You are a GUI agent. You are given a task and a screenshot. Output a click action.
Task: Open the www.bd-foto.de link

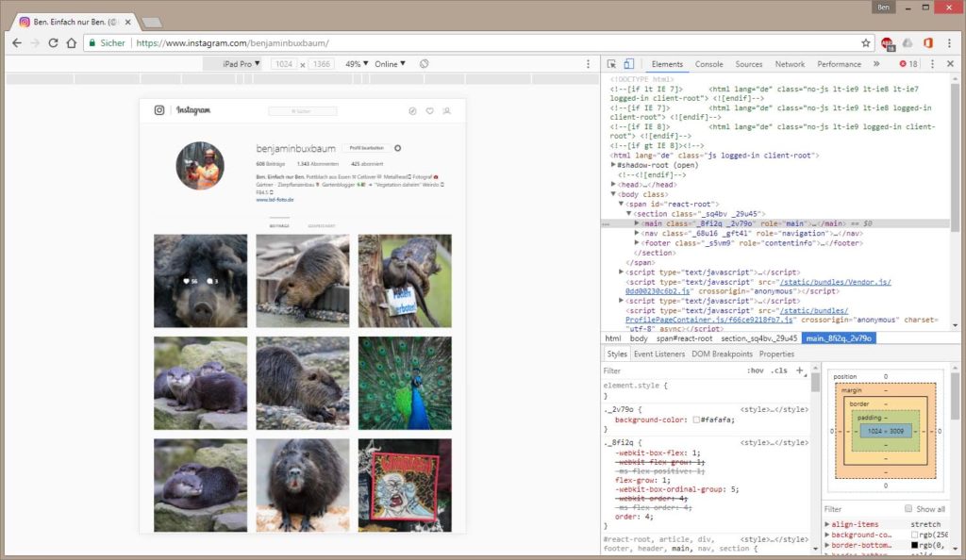point(275,200)
